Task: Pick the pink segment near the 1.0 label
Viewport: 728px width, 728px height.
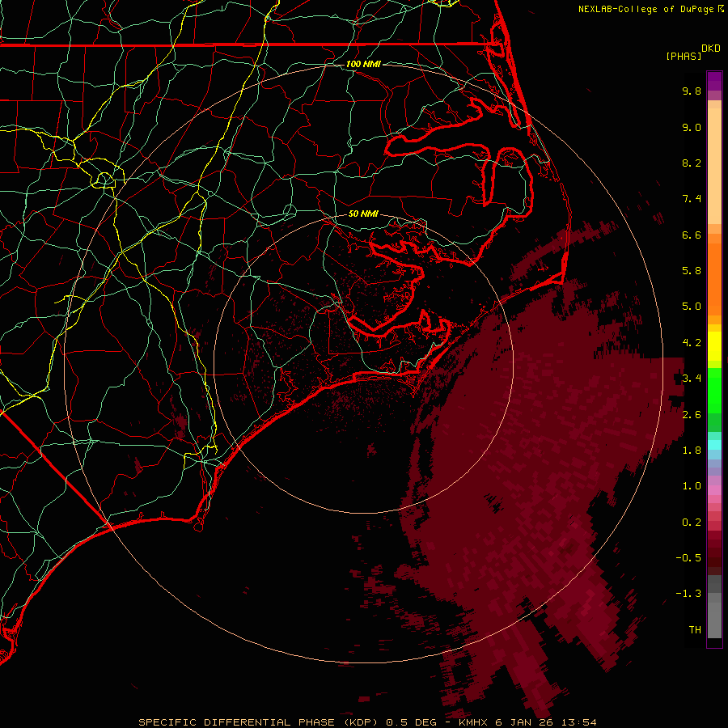Action: 714,490
